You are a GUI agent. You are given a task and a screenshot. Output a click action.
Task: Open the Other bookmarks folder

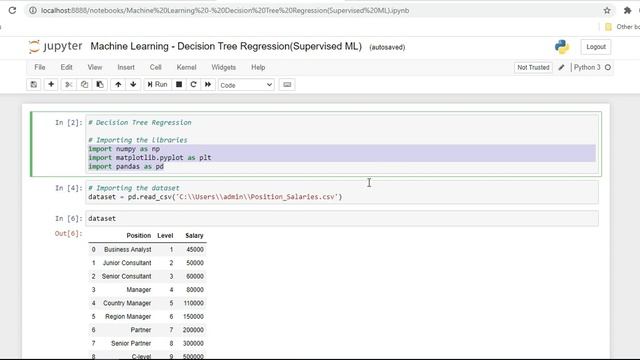click(x=621, y=27)
